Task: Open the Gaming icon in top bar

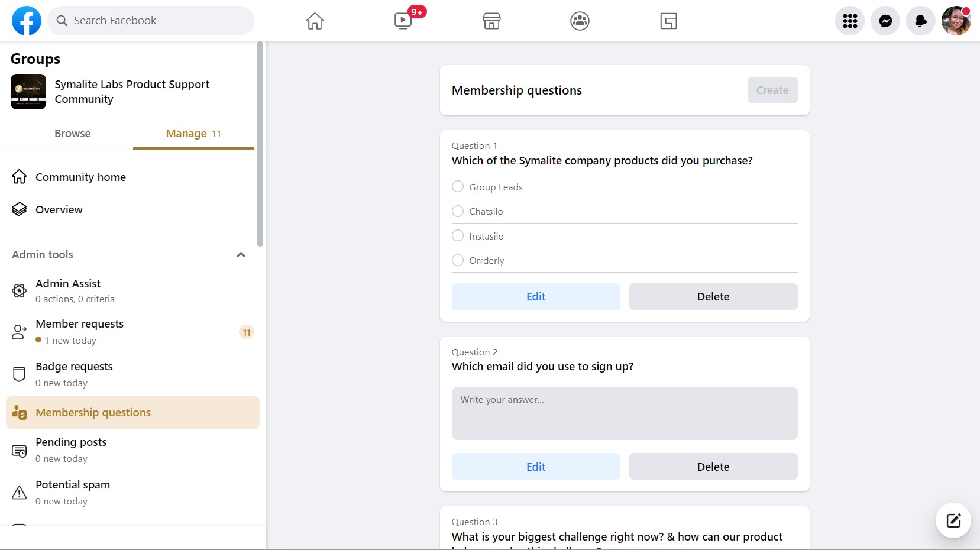Action: click(x=668, y=21)
